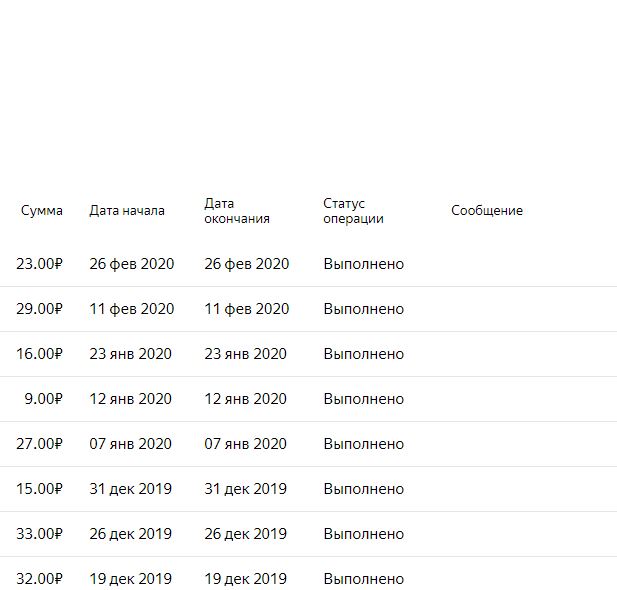This screenshot has width=617, height=590.
Task: Click end date 31 дек 2019
Action: click(x=245, y=489)
